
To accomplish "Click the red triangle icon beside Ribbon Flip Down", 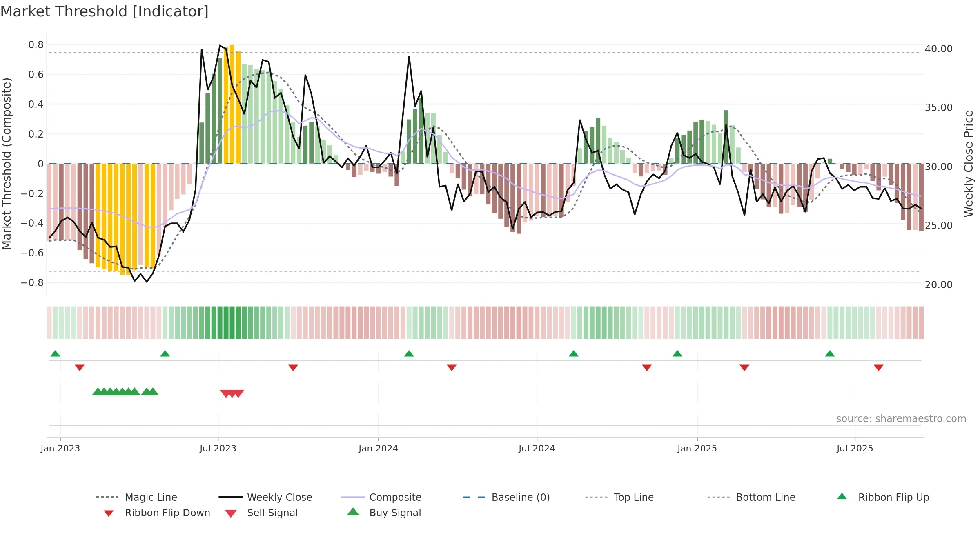I will [x=109, y=513].
